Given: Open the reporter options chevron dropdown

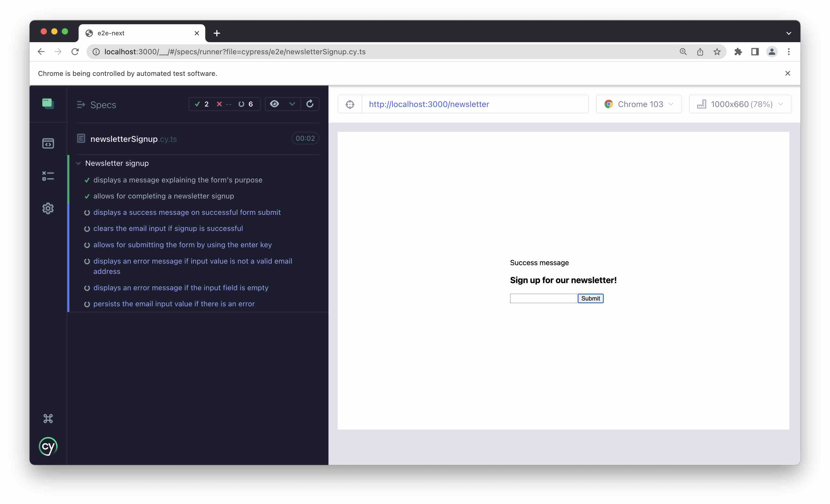Looking at the screenshot, I should point(292,104).
